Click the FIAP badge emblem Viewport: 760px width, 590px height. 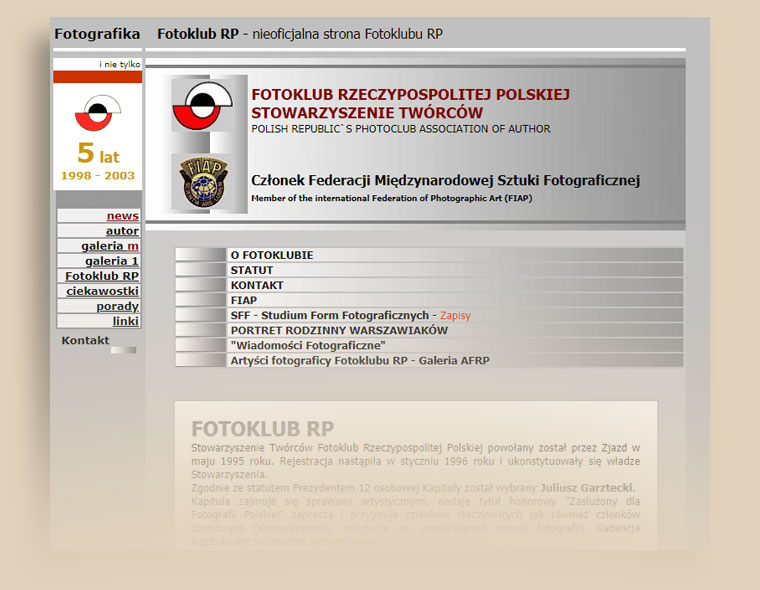pos(204,182)
